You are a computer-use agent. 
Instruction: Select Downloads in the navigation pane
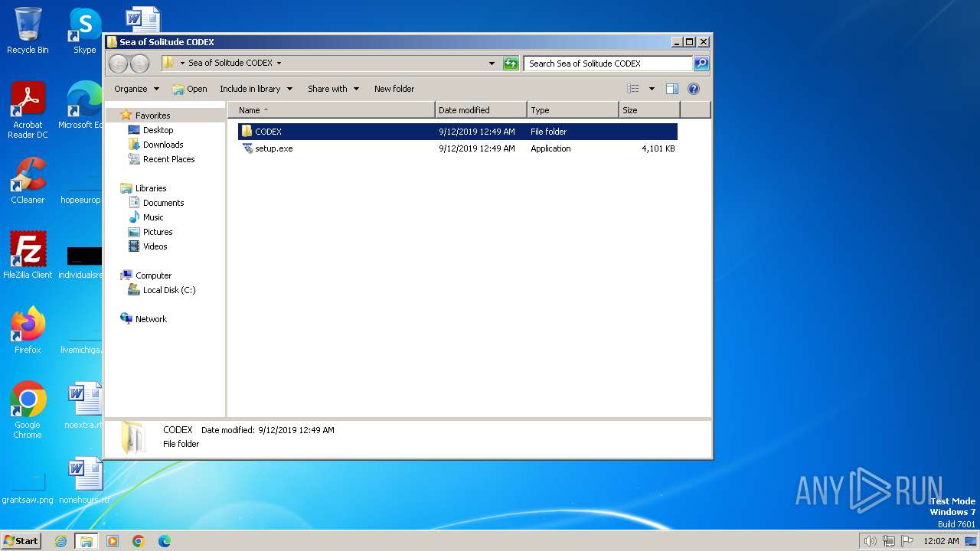163,145
